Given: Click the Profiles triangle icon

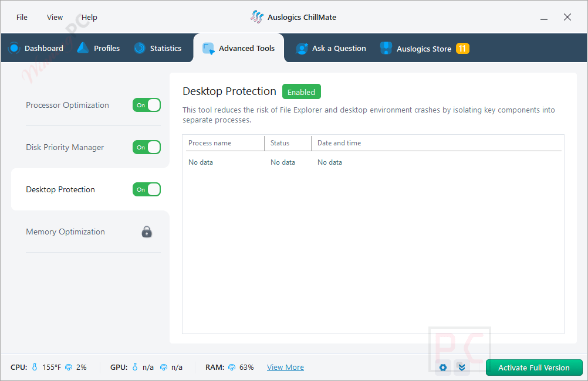Looking at the screenshot, I should click(83, 47).
